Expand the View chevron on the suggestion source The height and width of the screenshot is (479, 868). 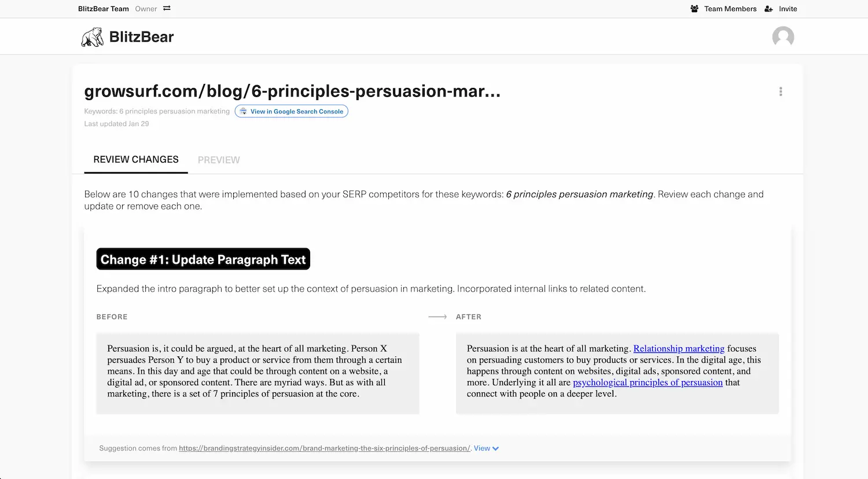click(x=495, y=448)
